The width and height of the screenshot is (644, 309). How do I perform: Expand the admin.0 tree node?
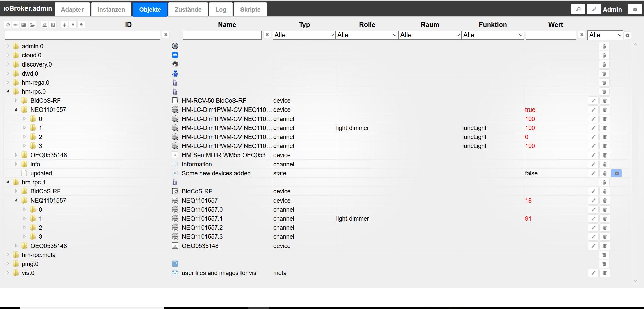(8, 46)
